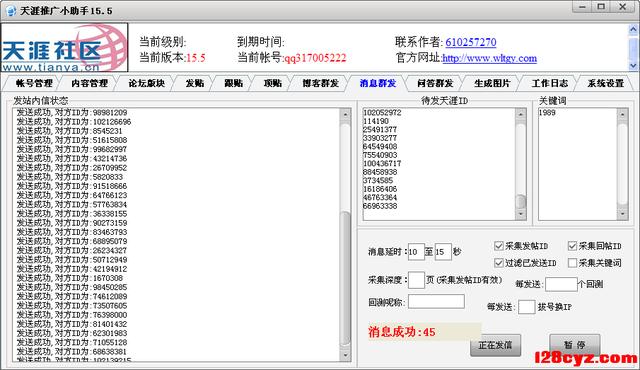Click the current account qq317005222 text
This screenshot has width=640, height=370.
(315, 58)
